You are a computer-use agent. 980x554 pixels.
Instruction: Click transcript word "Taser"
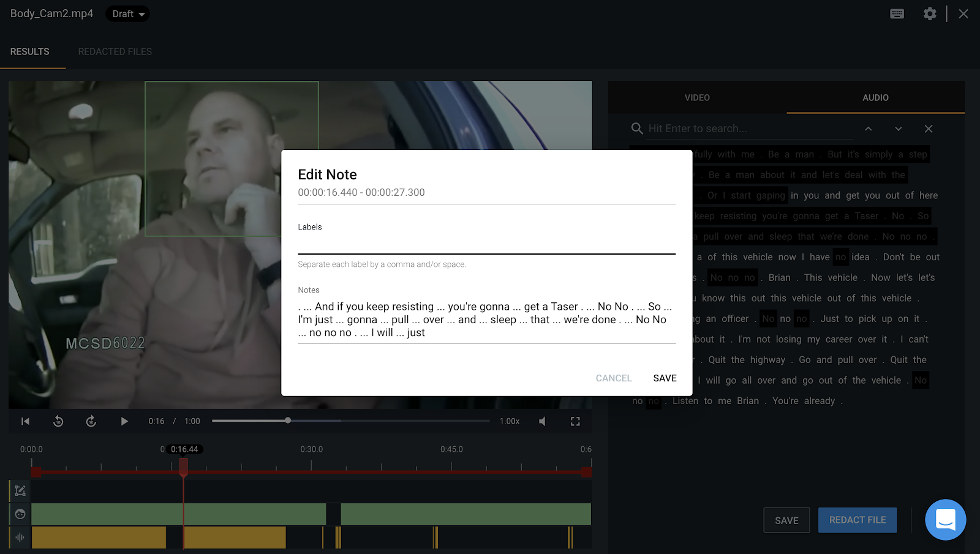(867, 216)
